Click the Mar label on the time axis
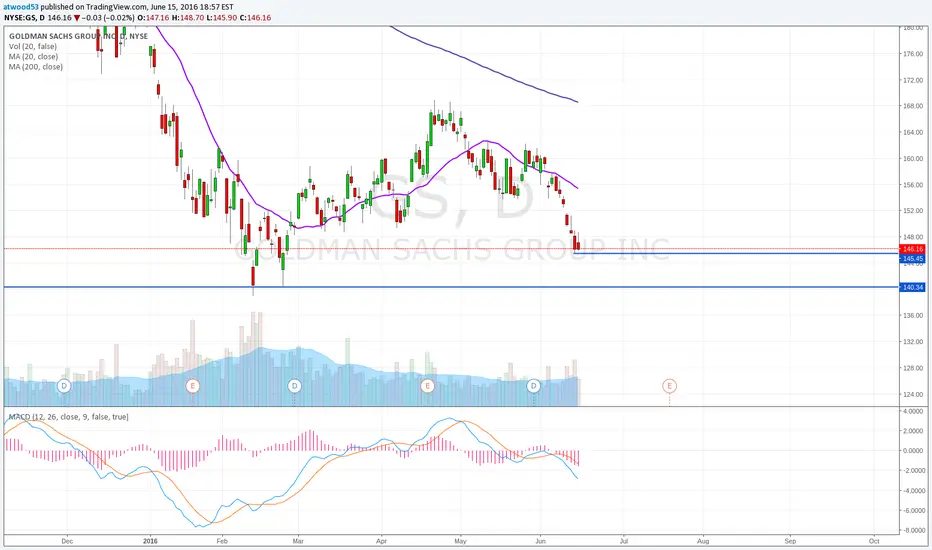The height and width of the screenshot is (550, 932). tap(298, 541)
